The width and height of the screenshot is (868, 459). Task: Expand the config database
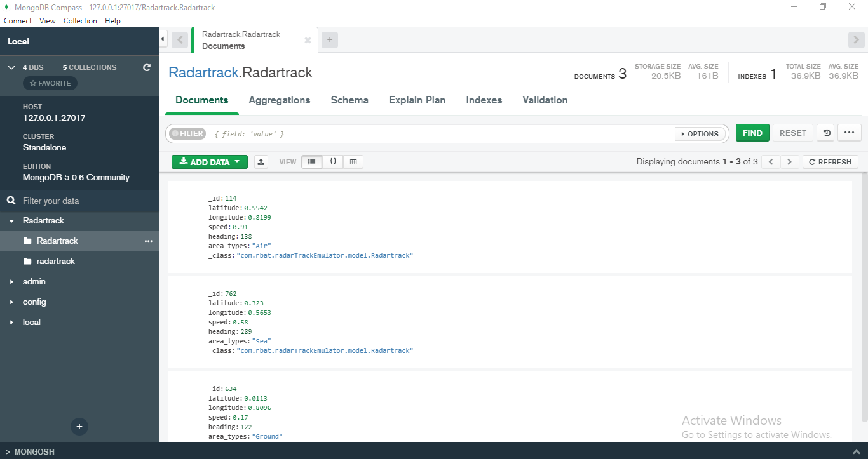(x=11, y=302)
